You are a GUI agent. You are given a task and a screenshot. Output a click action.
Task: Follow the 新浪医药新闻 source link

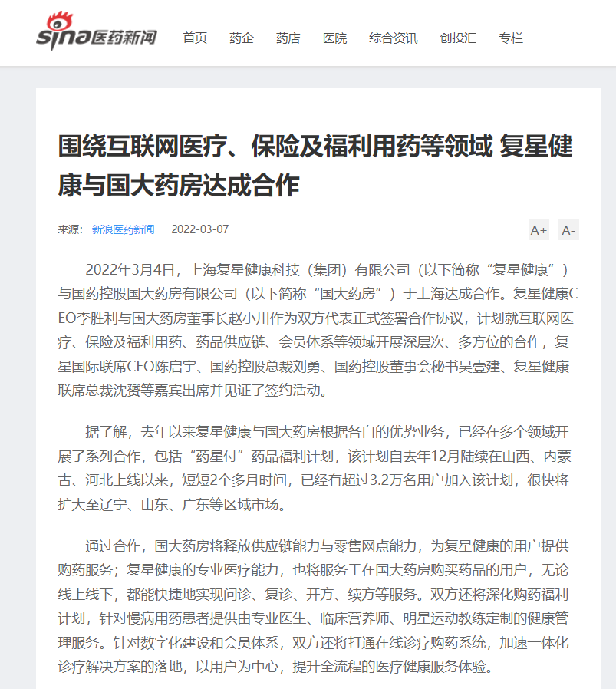coord(123,229)
